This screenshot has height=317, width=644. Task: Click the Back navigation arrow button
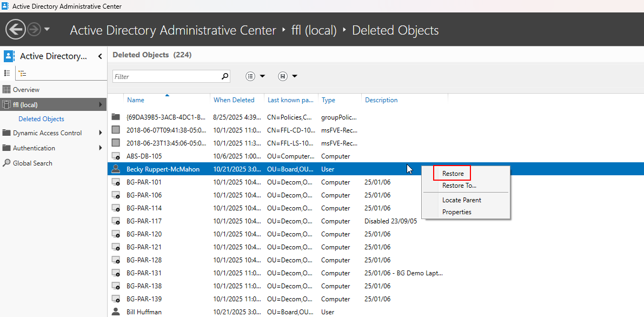pyautogui.click(x=15, y=30)
